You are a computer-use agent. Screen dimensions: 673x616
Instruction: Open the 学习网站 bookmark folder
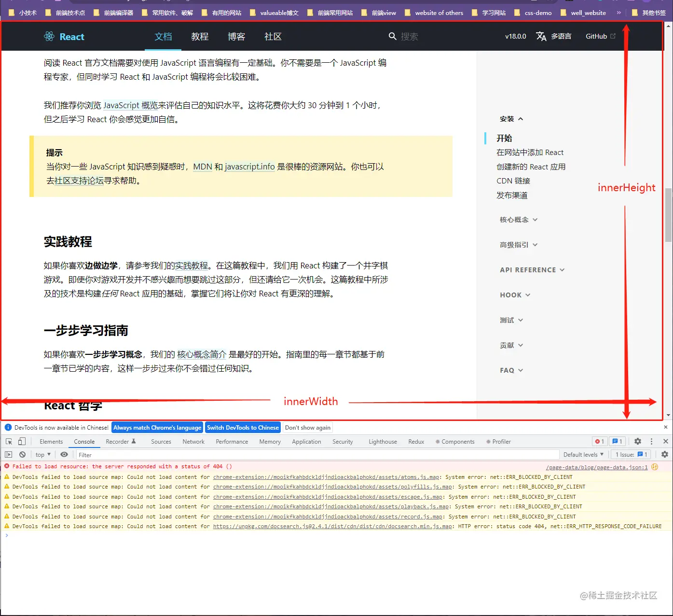pyautogui.click(x=489, y=13)
